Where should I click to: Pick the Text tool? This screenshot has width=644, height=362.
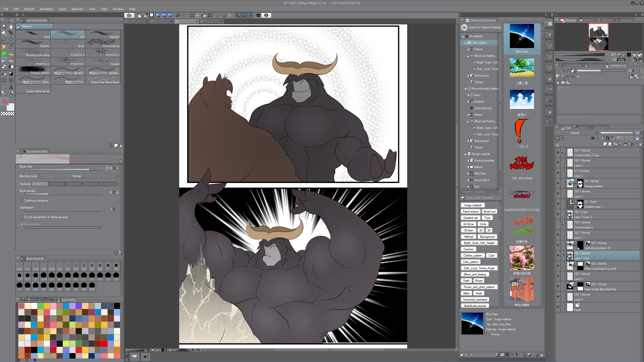(11, 87)
